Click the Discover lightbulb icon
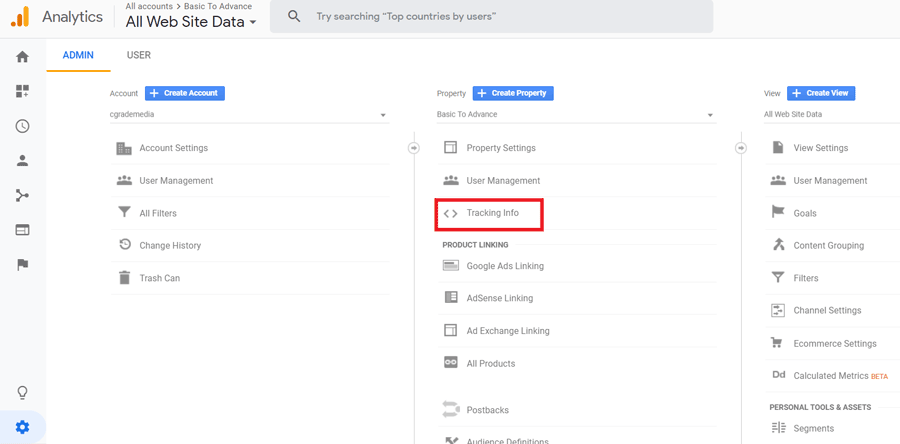900x444 pixels. [x=22, y=392]
